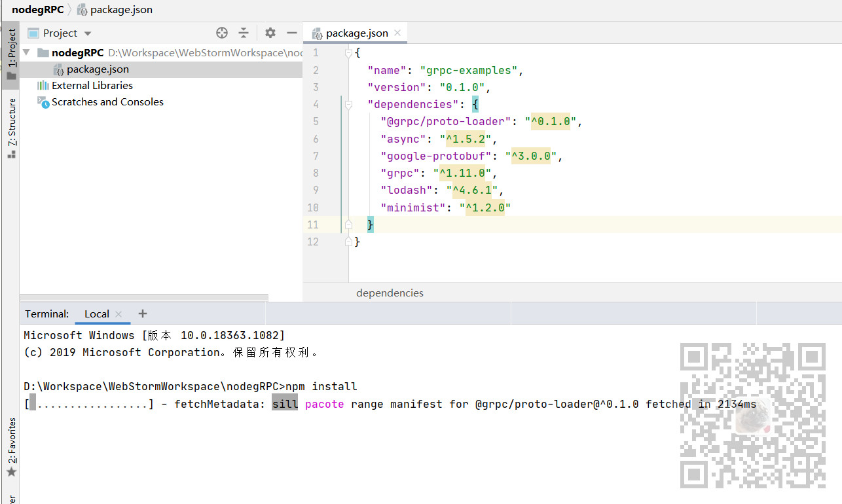The image size is (842, 504).
Task: Click the sill label in terminal output
Action: (285, 404)
